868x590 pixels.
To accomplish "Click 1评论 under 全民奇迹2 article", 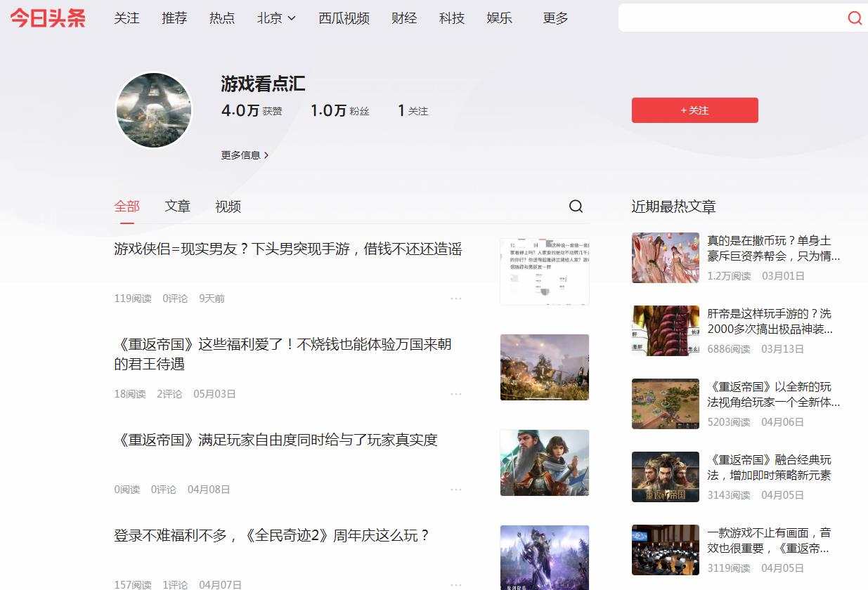I will click(175, 584).
